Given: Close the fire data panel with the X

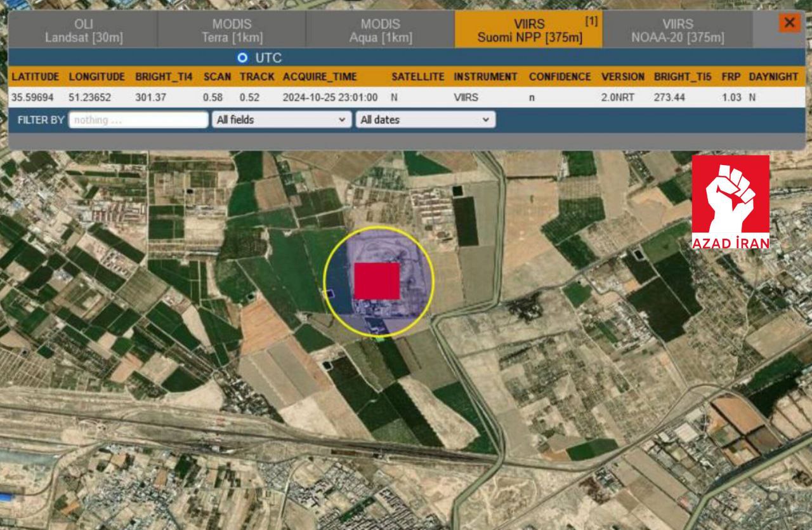Looking at the screenshot, I should click(x=789, y=23).
